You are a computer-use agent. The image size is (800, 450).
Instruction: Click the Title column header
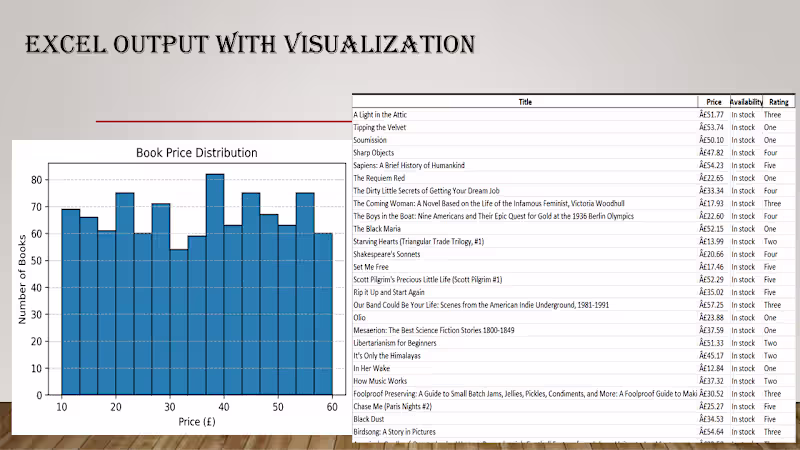525,102
